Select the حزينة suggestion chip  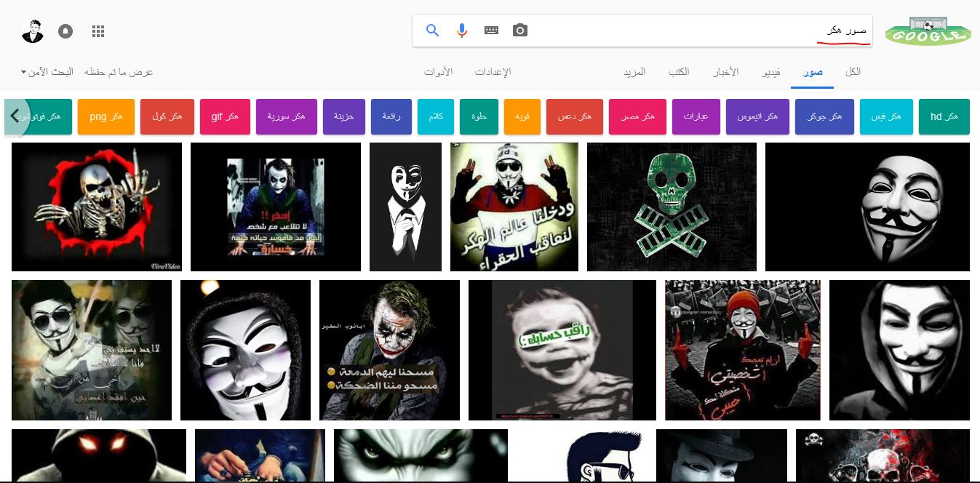[x=343, y=117]
